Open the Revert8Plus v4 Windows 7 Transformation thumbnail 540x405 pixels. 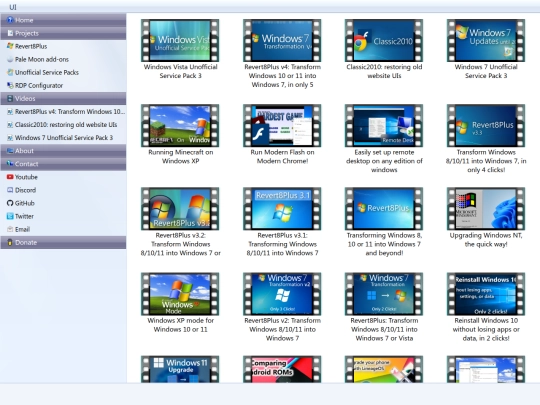point(282,40)
